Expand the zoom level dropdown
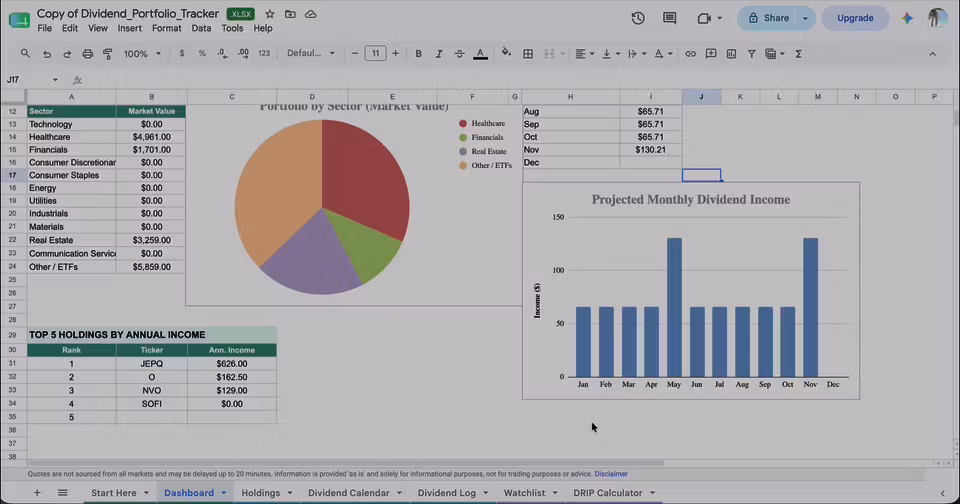Viewport: 960px width, 504px height. pyautogui.click(x=142, y=54)
